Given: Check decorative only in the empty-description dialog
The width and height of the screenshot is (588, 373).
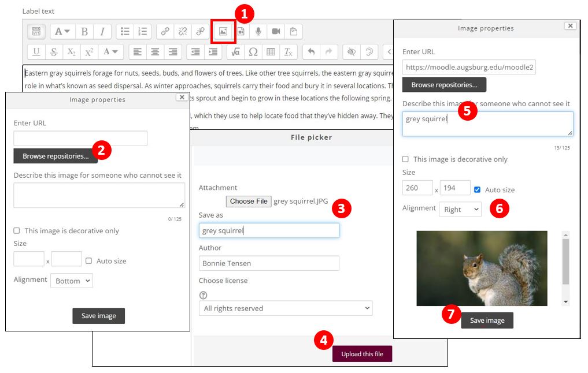Looking at the screenshot, I should (x=17, y=231).
